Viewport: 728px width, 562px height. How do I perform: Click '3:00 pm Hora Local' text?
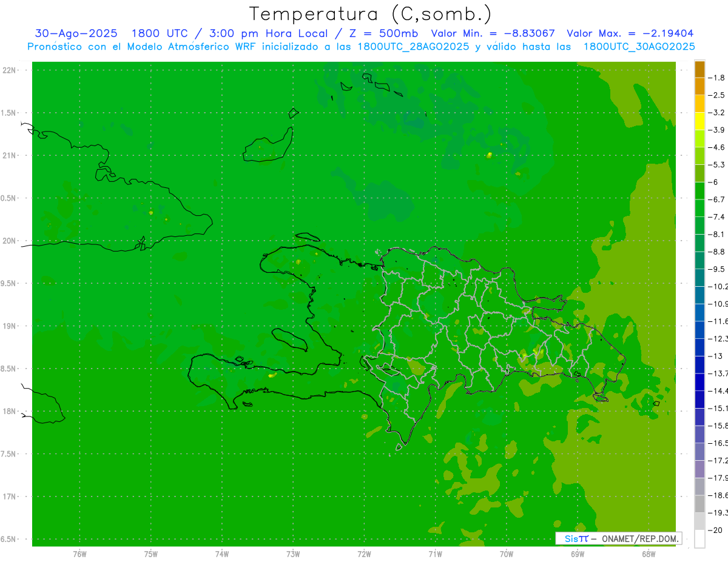pyautogui.click(x=268, y=33)
